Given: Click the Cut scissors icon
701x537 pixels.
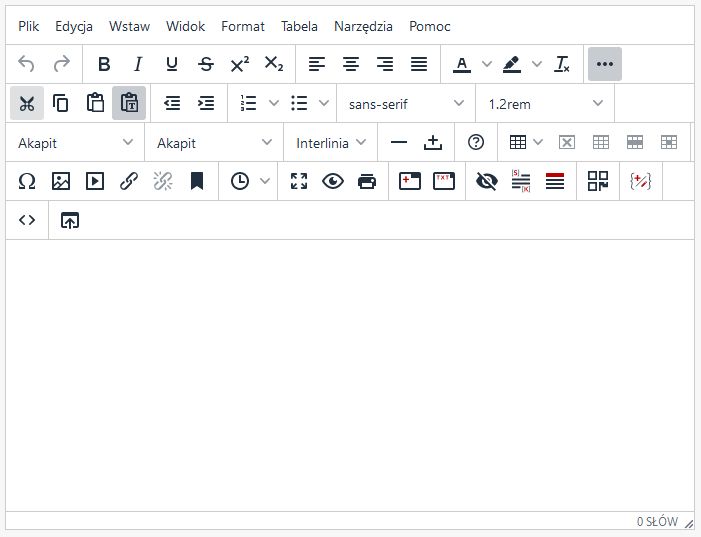Looking at the screenshot, I should (x=27, y=103).
